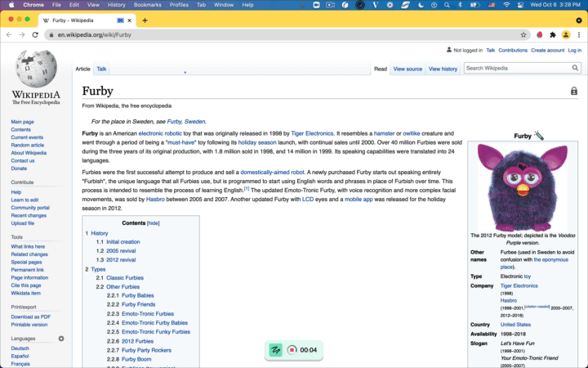Open the Chrome extensions puzzle icon
Image resolution: width=588 pixels, height=368 pixels.
coord(552,34)
